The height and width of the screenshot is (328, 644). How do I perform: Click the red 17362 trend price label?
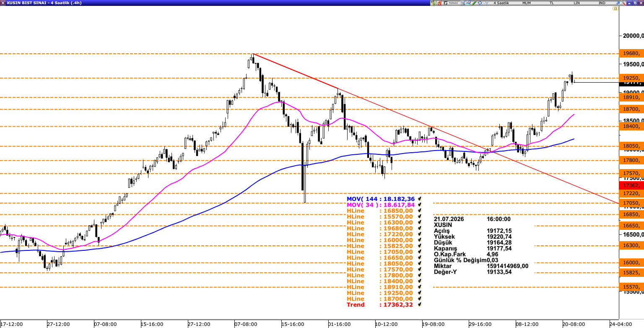click(x=631, y=185)
